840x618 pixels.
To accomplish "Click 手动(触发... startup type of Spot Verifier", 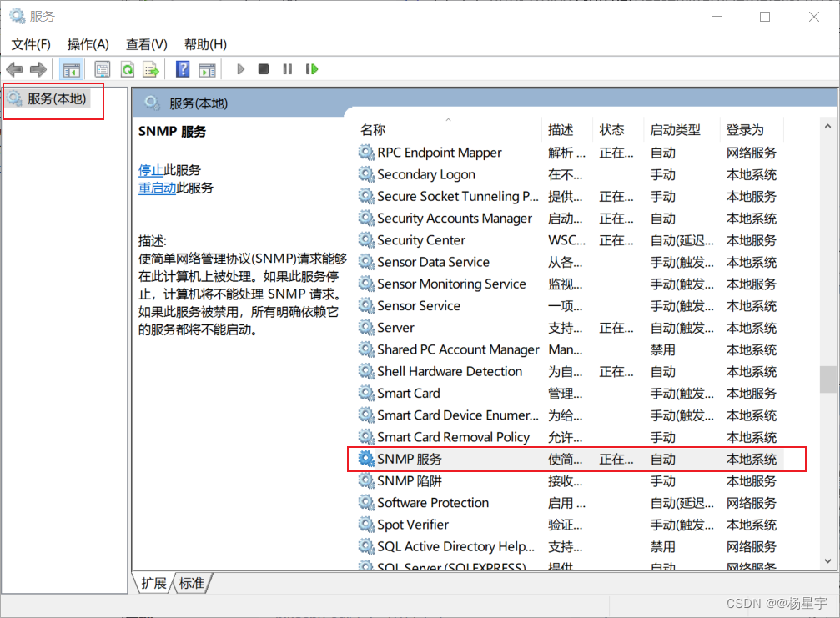I will tap(682, 525).
